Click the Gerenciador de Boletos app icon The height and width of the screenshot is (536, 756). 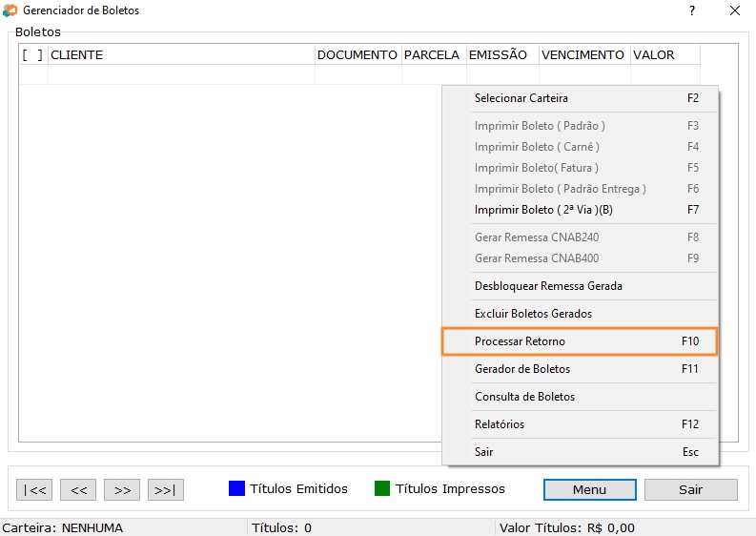(10, 10)
